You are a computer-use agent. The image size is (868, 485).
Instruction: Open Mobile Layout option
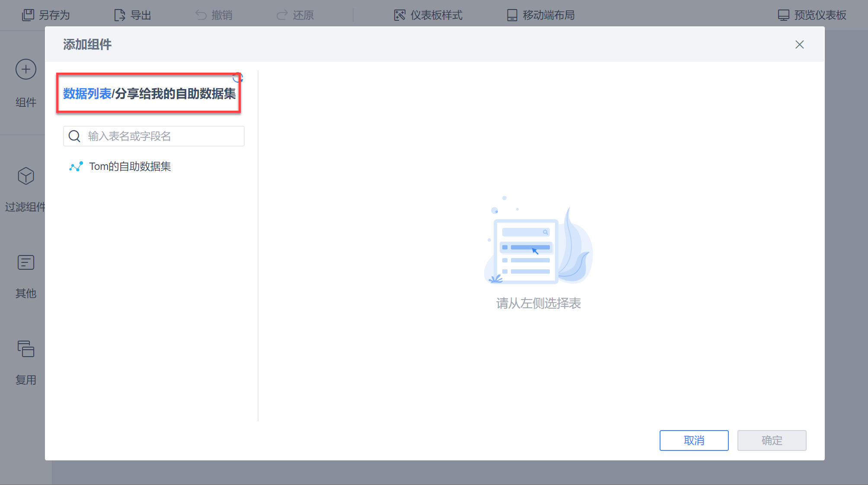pos(540,15)
